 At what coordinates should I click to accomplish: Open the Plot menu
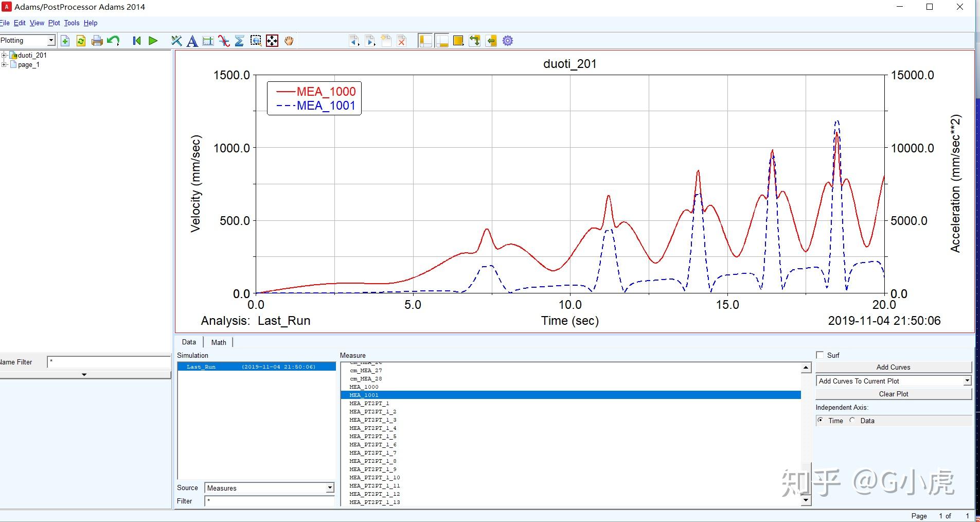(x=54, y=23)
